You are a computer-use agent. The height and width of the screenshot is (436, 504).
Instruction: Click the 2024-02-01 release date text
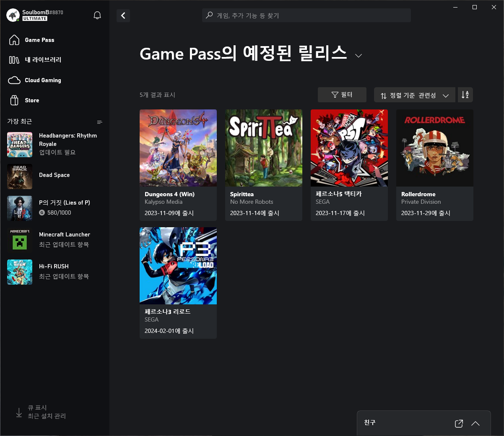point(169,331)
